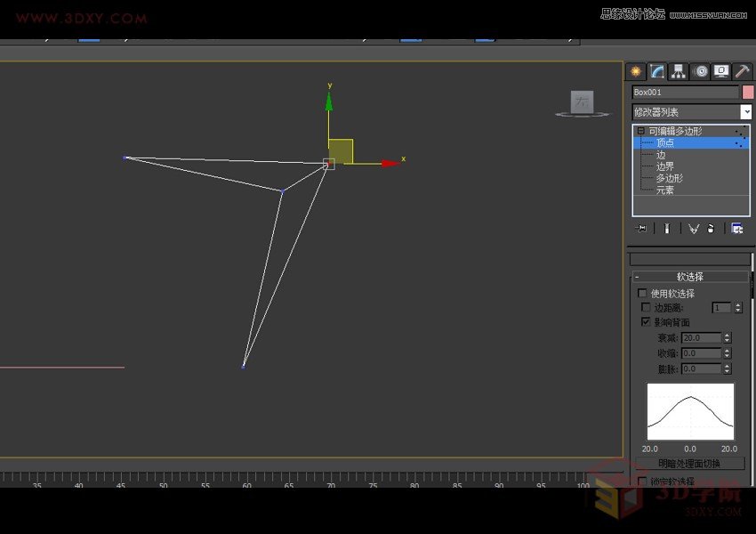Click the yellow XY plane gizmo handle

point(341,151)
